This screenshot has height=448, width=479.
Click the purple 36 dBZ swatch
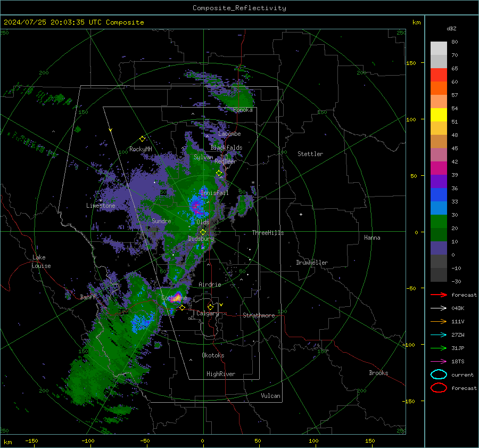point(439,181)
